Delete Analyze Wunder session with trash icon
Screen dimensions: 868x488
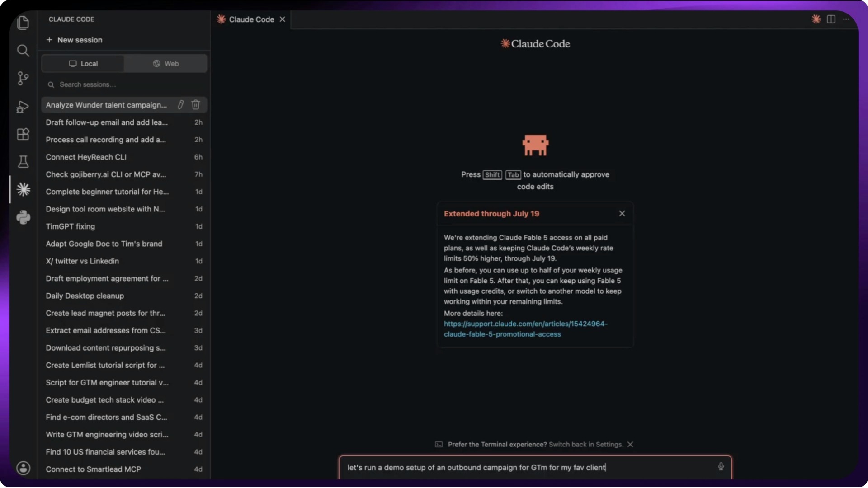[x=196, y=105]
